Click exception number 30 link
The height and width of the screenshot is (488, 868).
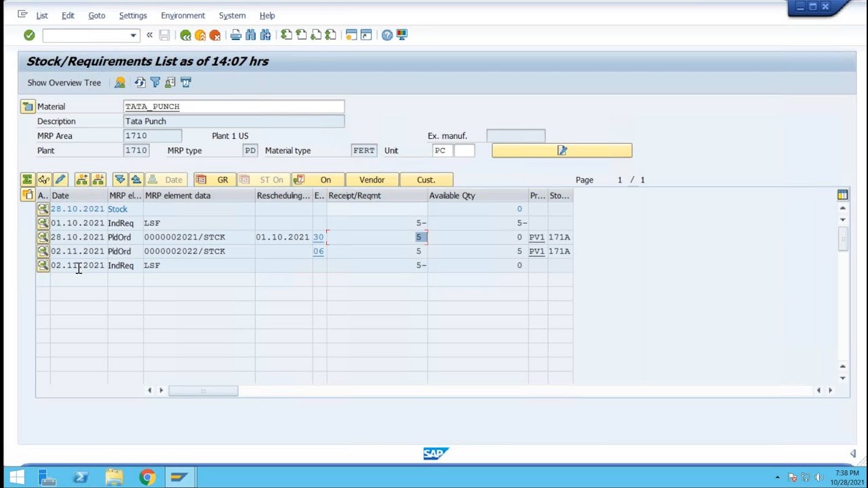318,237
